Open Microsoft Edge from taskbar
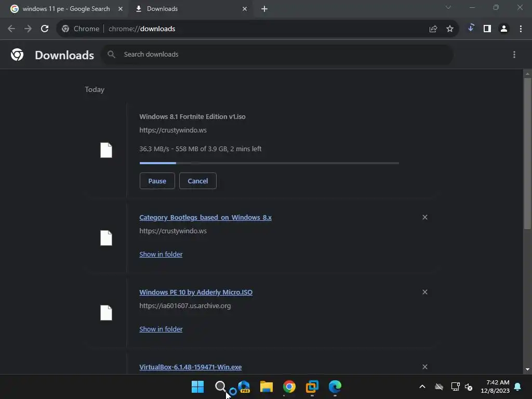532x399 pixels. (x=335, y=387)
